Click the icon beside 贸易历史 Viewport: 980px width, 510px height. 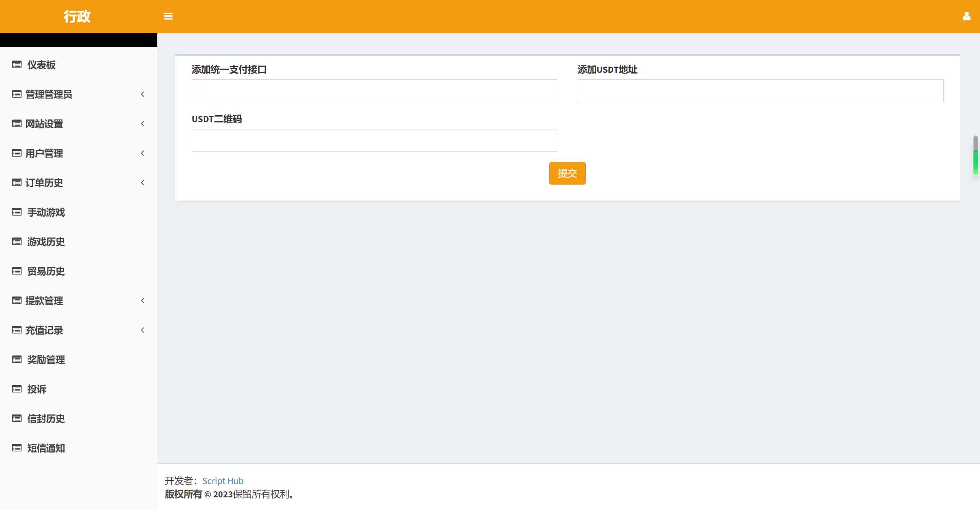click(x=17, y=271)
